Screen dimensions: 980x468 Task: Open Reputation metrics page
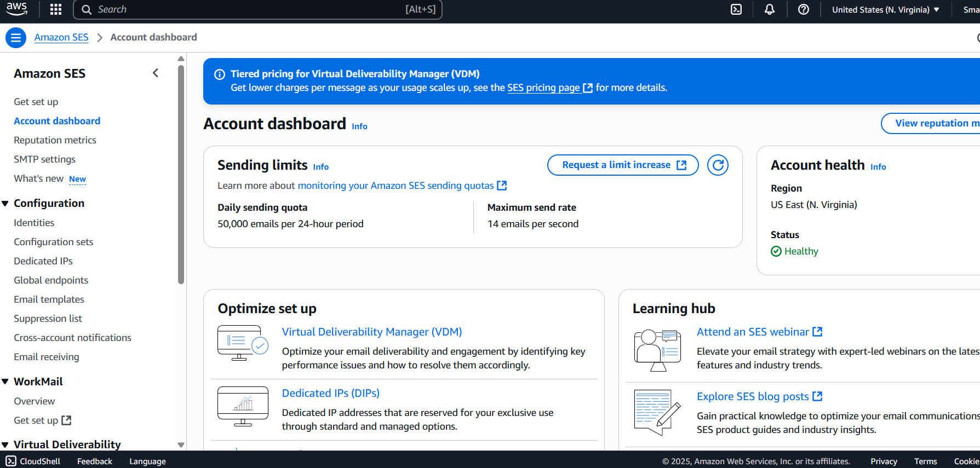(55, 140)
